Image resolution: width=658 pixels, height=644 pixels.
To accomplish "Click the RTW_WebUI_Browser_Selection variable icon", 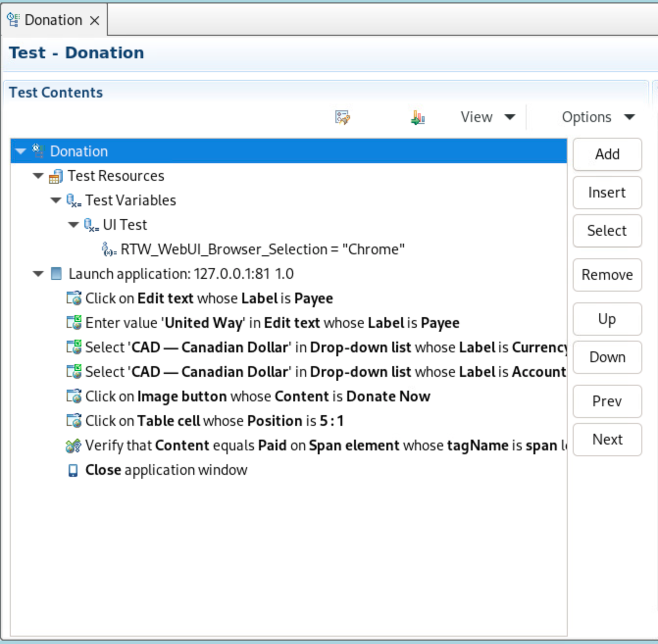I will pyautogui.click(x=109, y=249).
